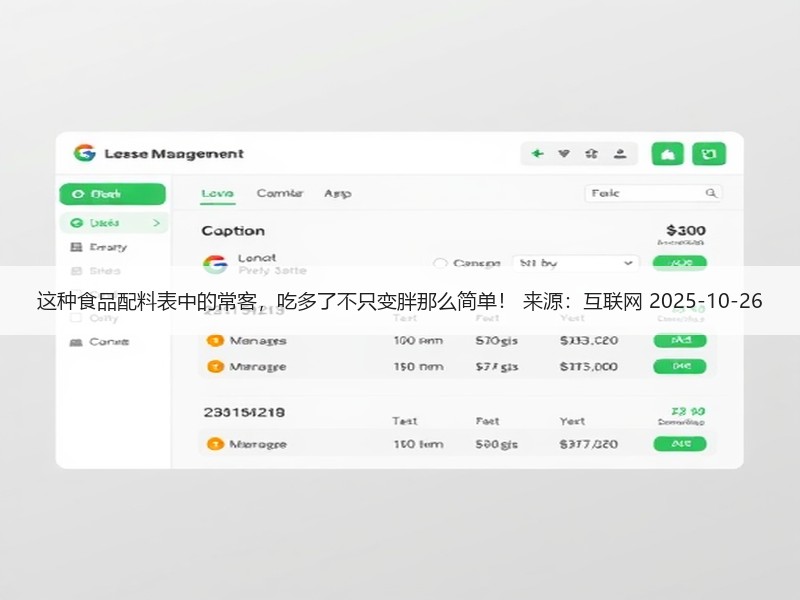Click the 23315421B group number

point(244,412)
